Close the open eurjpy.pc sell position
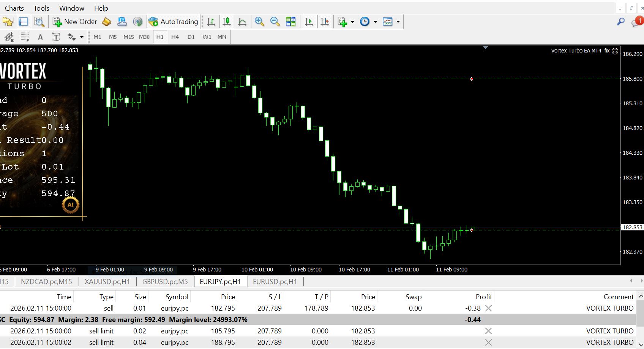This screenshot has width=644, height=349. (488, 308)
